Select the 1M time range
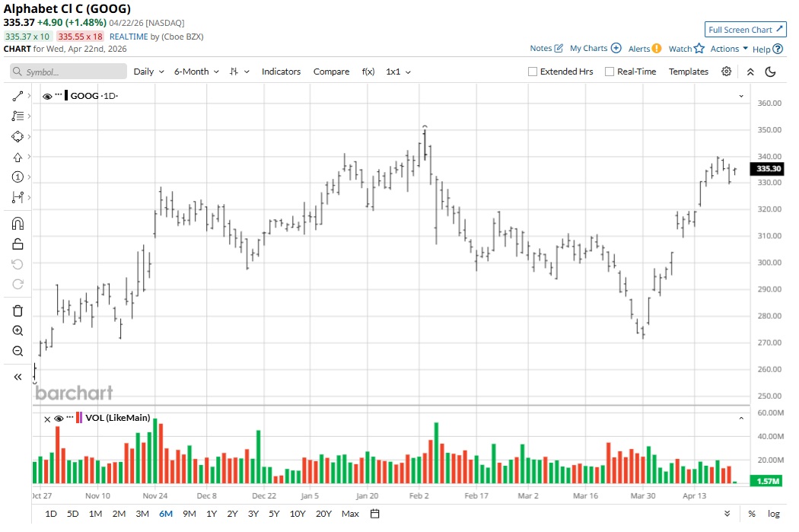Viewport: 799px width, 532px height. click(x=95, y=514)
